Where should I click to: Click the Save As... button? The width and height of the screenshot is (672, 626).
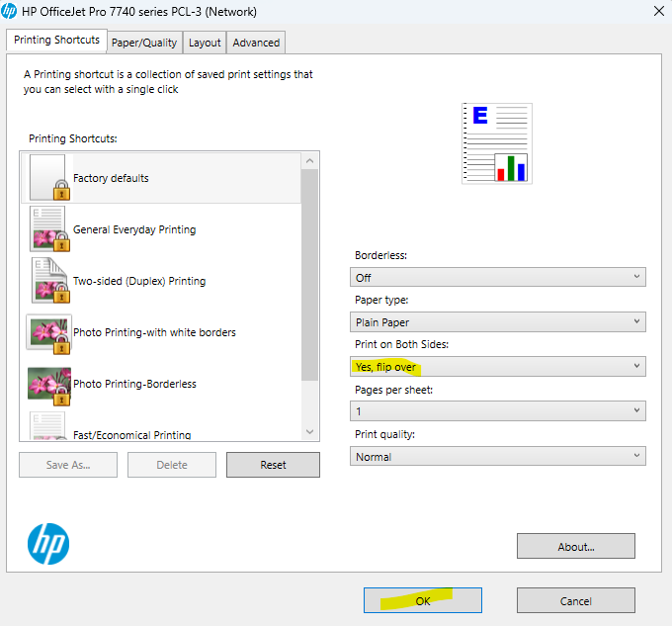point(68,465)
